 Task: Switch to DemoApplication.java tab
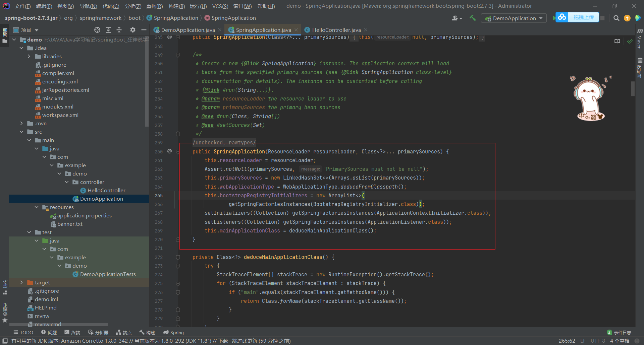(x=187, y=30)
